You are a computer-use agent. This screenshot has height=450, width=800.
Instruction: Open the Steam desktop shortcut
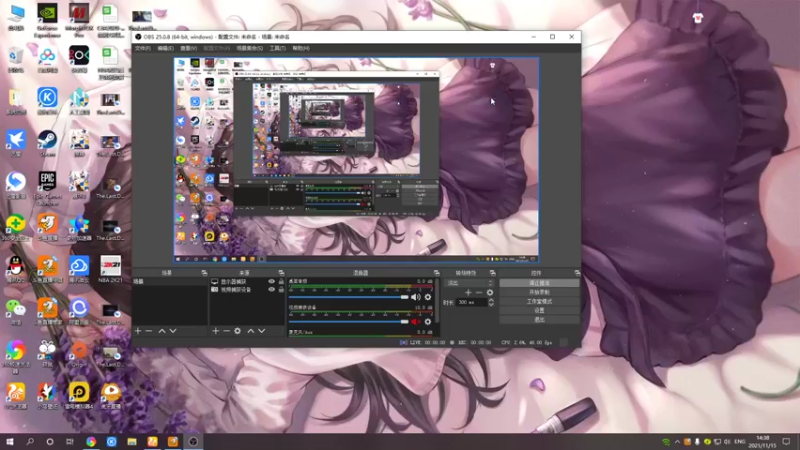pyautogui.click(x=47, y=142)
